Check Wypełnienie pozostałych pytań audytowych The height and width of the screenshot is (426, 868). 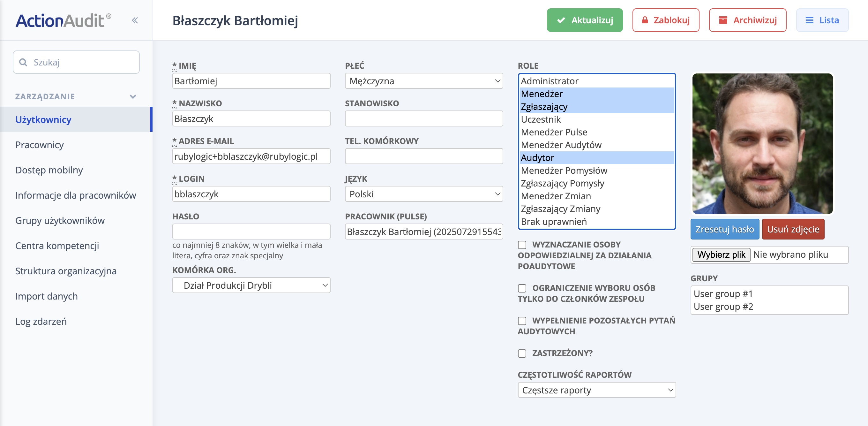pyautogui.click(x=522, y=321)
